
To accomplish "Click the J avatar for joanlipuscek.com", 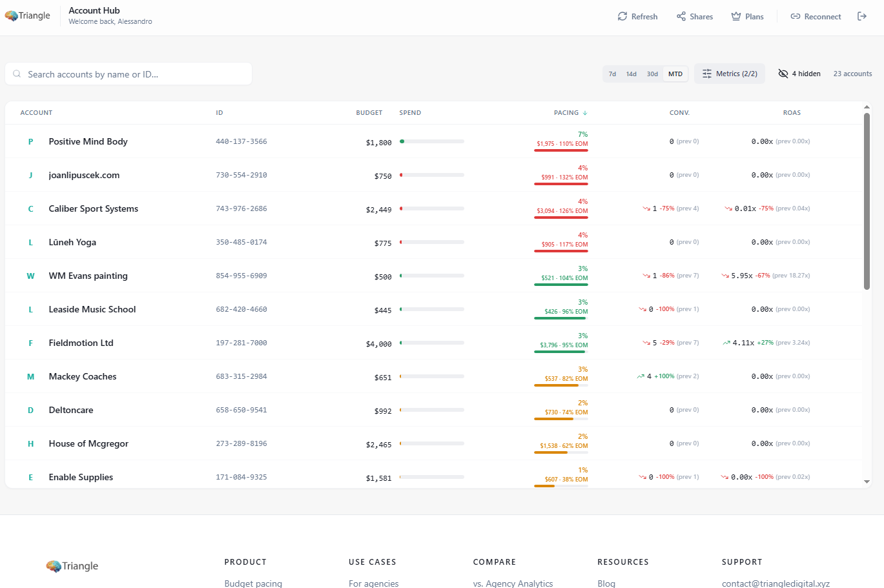I will coord(30,175).
